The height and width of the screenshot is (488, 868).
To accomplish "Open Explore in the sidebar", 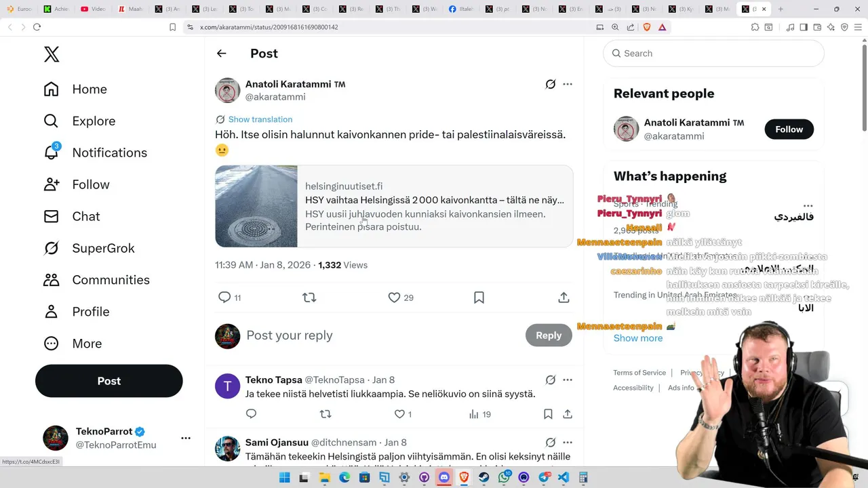I will tap(79, 121).
